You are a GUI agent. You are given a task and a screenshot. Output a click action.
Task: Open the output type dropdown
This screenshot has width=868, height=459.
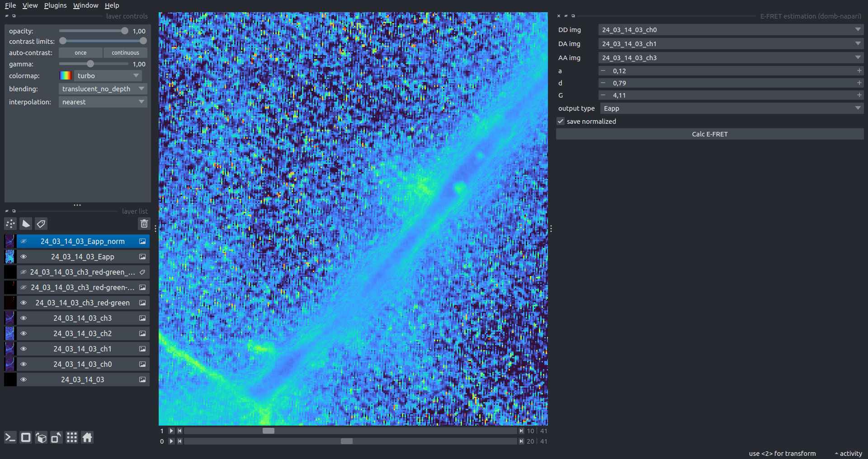click(732, 108)
